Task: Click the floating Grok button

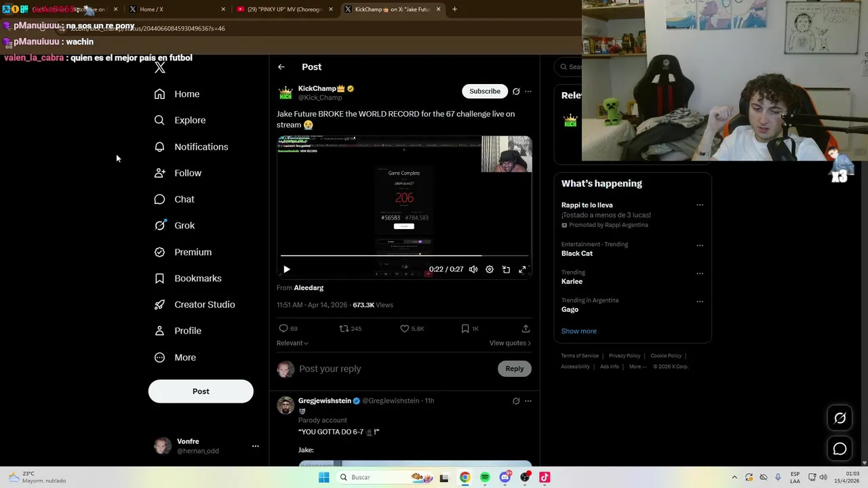Action: pos(840,418)
